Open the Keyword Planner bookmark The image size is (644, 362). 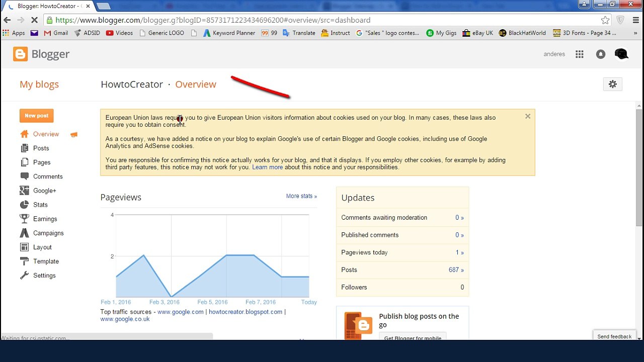(229, 33)
